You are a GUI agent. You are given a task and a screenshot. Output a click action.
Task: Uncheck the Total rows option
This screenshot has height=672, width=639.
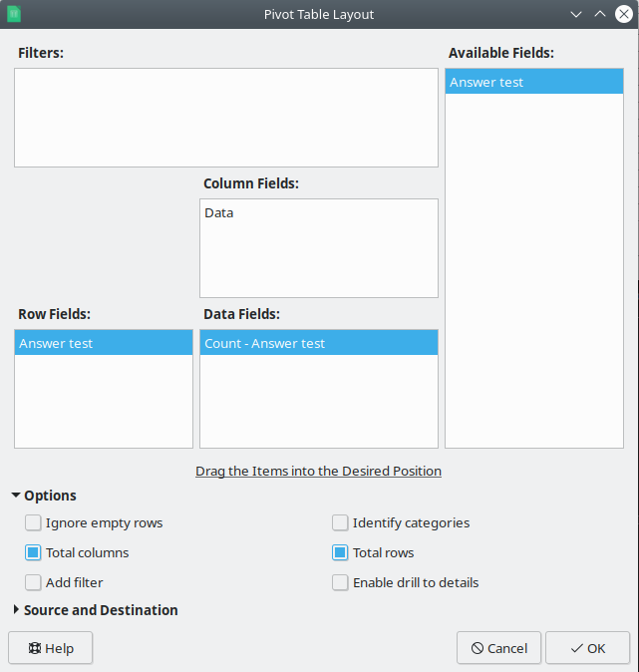(x=341, y=552)
